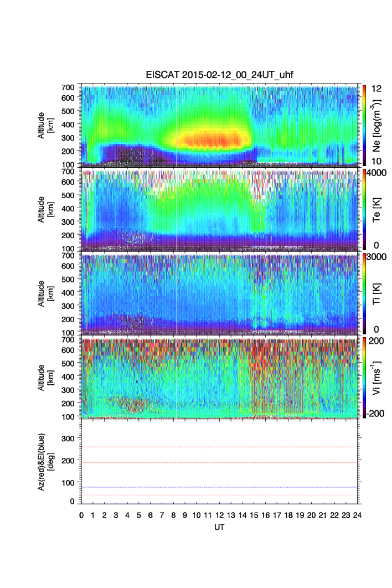Click the Az(red)&El(blue) [deg] axis label

tap(45, 462)
